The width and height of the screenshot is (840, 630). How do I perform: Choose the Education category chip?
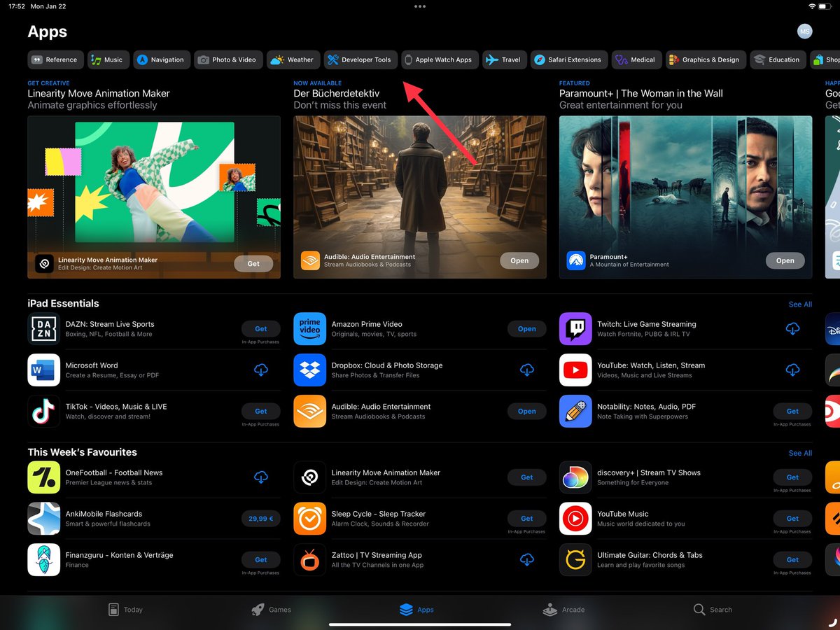click(778, 59)
